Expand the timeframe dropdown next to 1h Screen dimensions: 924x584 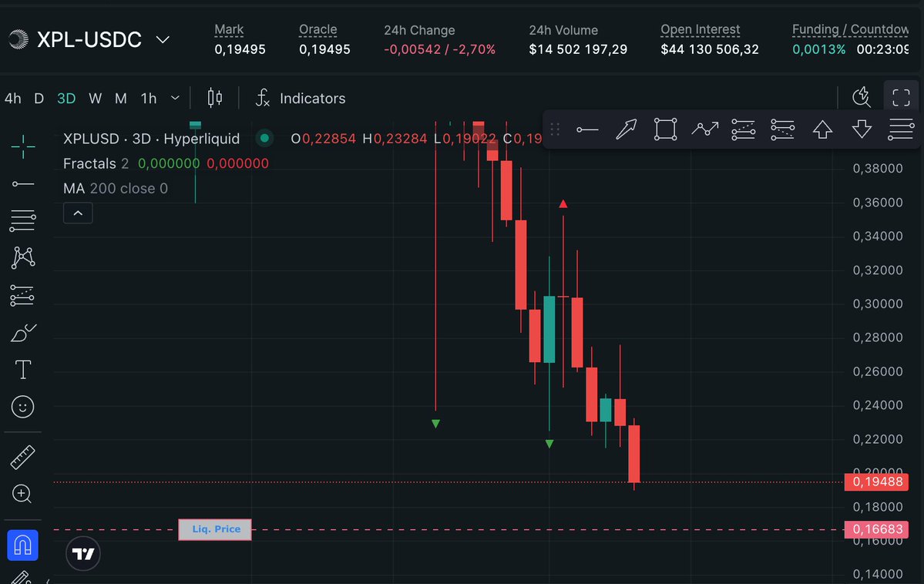point(174,98)
